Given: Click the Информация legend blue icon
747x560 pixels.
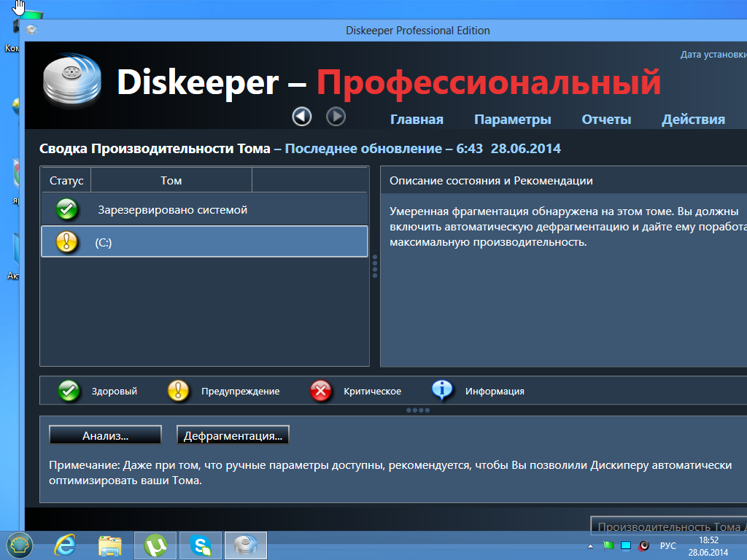Looking at the screenshot, I should click(x=442, y=391).
